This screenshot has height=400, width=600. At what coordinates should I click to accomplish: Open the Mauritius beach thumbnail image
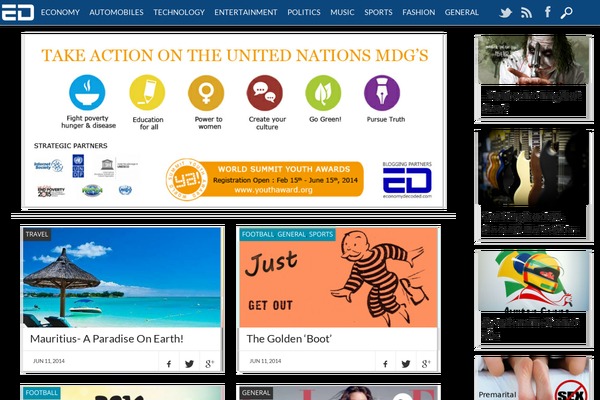[x=122, y=278]
